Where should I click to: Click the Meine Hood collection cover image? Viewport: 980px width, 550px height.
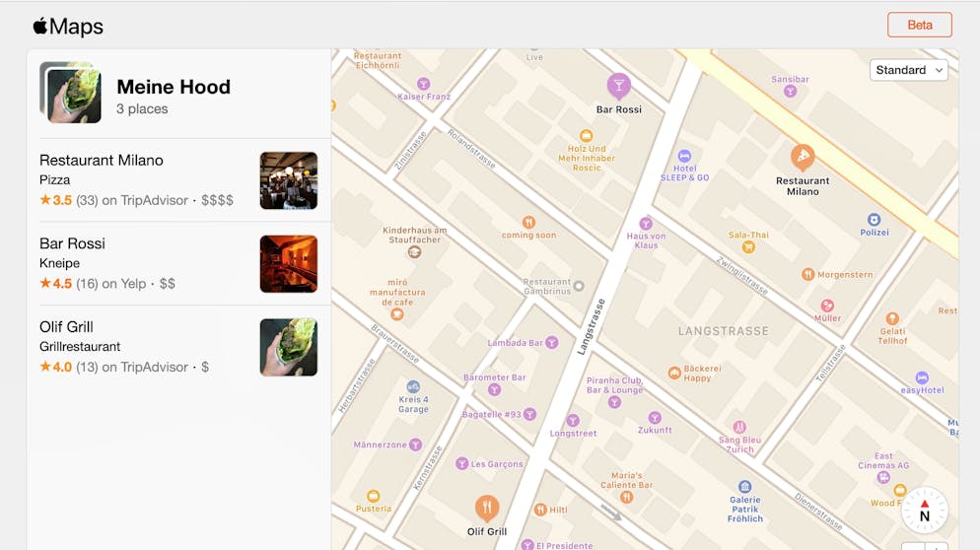[71, 93]
